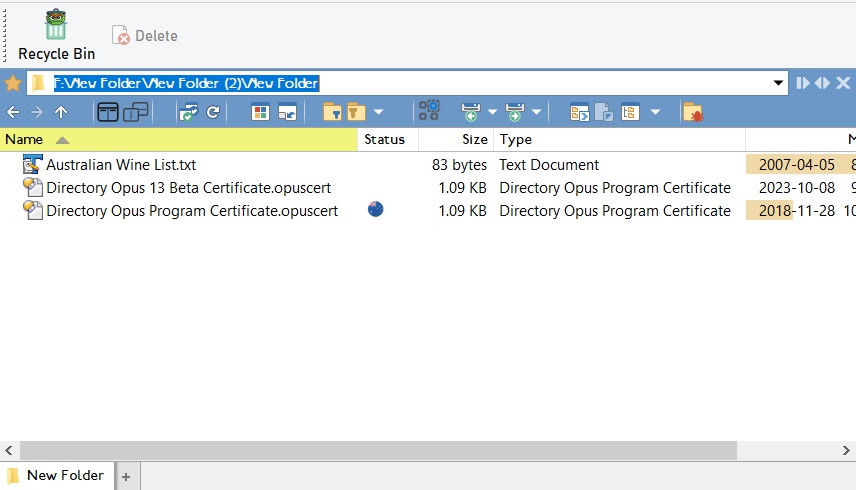Image resolution: width=856 pixels, height=490 pixels.
Task: Click scroll right arrow on horizontal scrollbar
Action: tap(846, 451)
